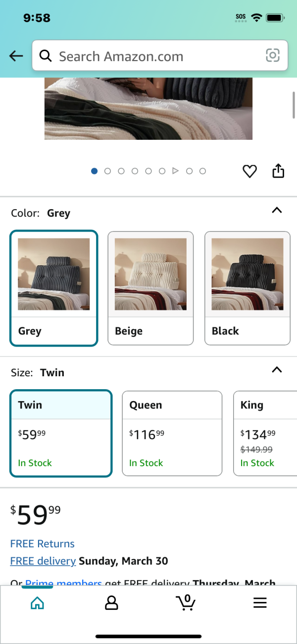Open the account profile icon
The width and height of the screenshot is (297, 644).
(111, 603)
